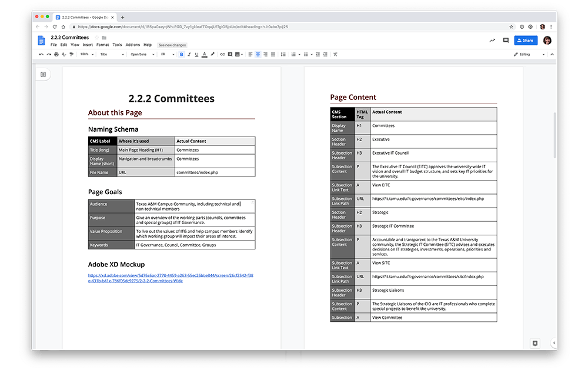
Task: Decrease the indent
Action: (x=318, y=54)
